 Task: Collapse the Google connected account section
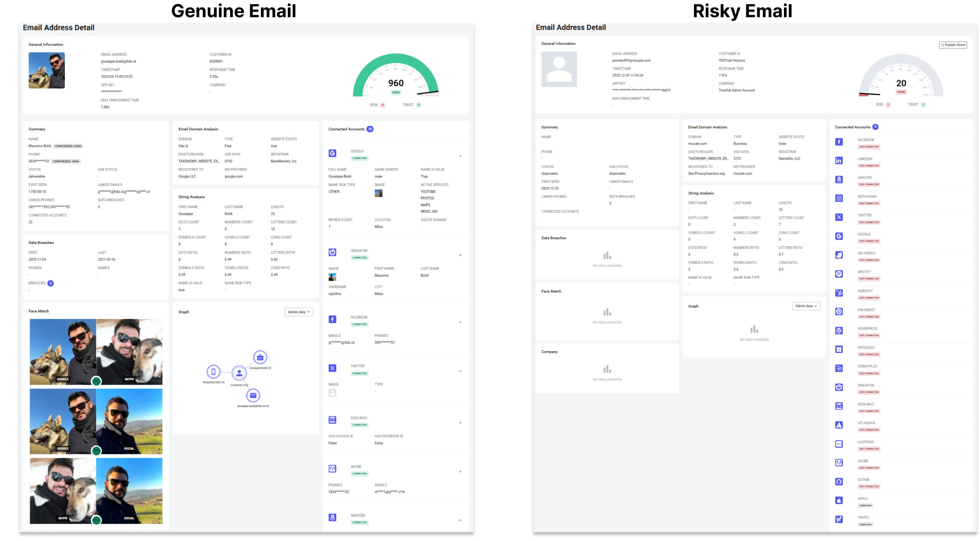click(460, 156)
